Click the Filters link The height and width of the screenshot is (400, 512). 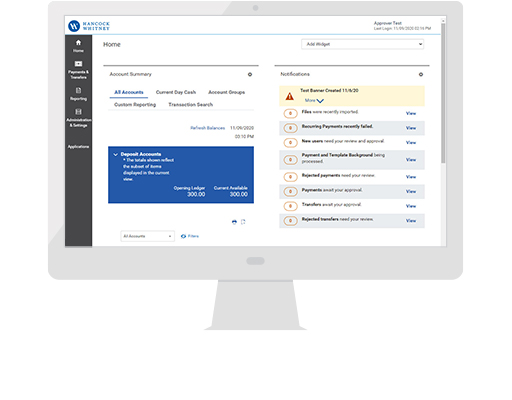click(x=193, y=236)
